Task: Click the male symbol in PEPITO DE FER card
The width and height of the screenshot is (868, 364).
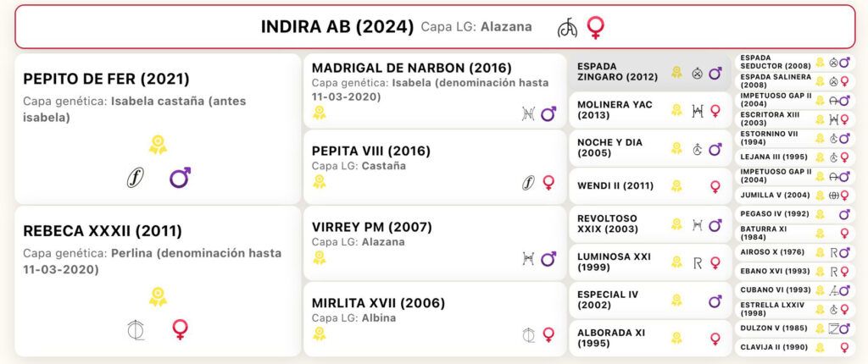Action: tap(180, 178)
